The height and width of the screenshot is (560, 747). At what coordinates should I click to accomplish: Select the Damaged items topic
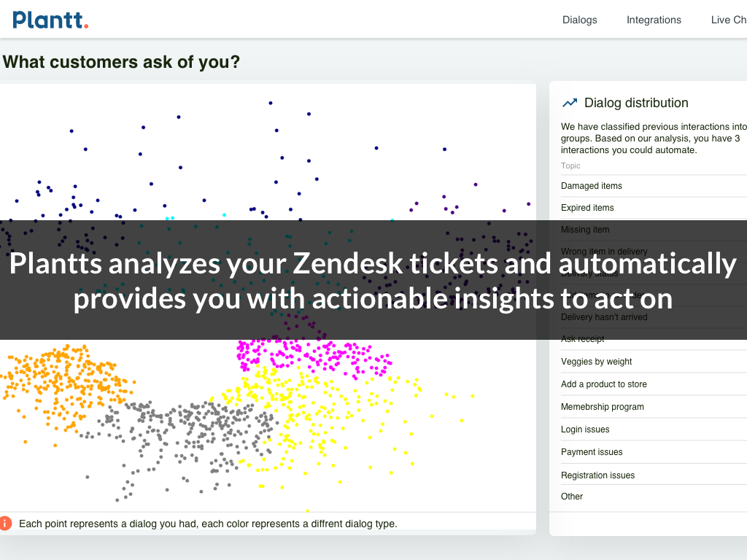pos(592,186)
